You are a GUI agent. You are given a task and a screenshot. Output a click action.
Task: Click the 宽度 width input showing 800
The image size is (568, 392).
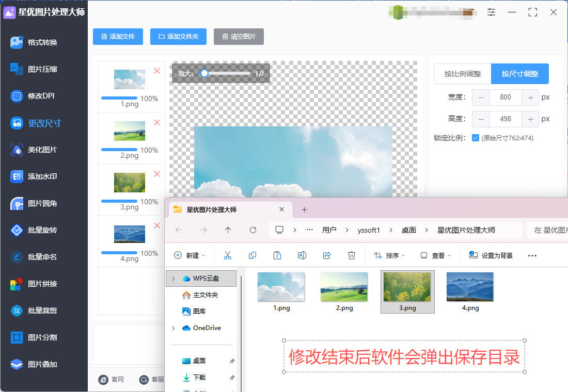(x=506, y=97)
